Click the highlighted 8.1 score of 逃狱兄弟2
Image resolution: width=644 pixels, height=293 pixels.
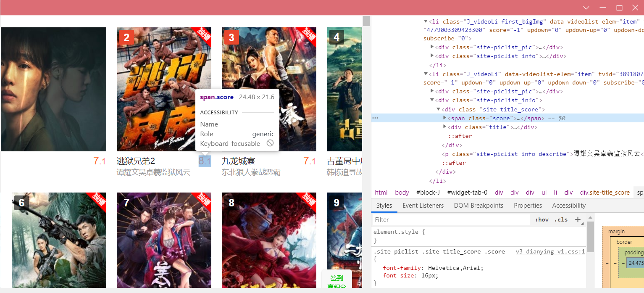click(205, 161)
